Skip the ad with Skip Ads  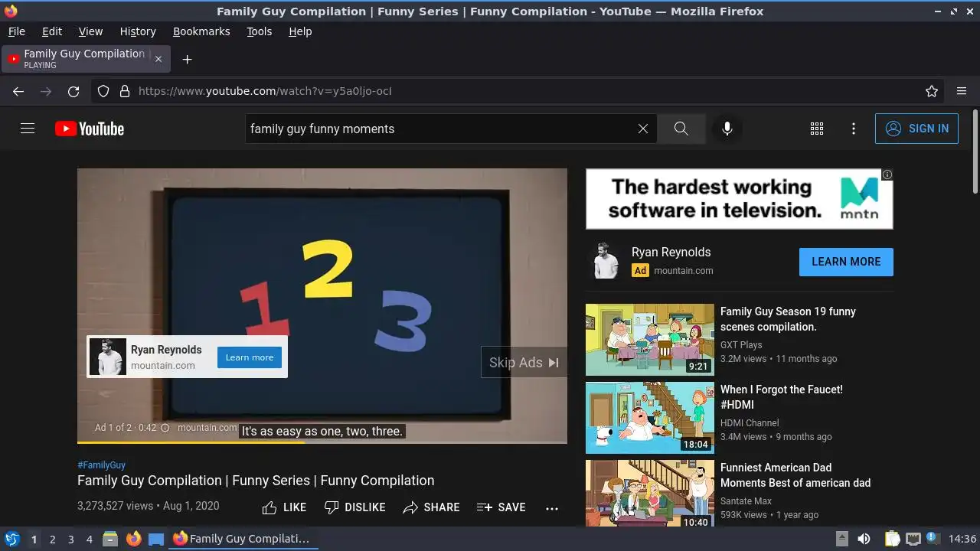[x=524, y=363]
